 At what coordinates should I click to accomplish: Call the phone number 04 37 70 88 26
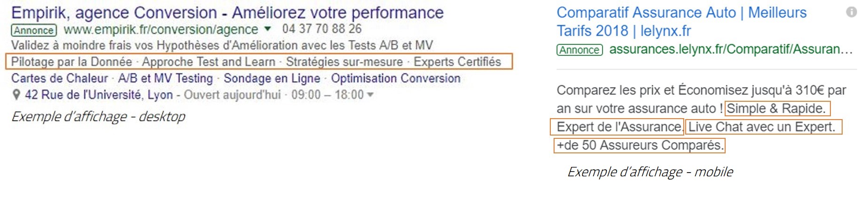(x=322, y=29)
